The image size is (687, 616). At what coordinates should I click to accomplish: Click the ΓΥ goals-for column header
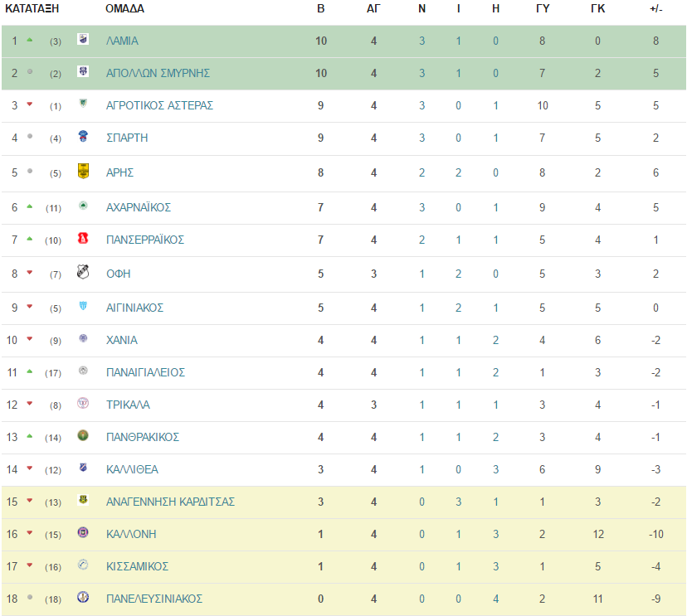543,9
